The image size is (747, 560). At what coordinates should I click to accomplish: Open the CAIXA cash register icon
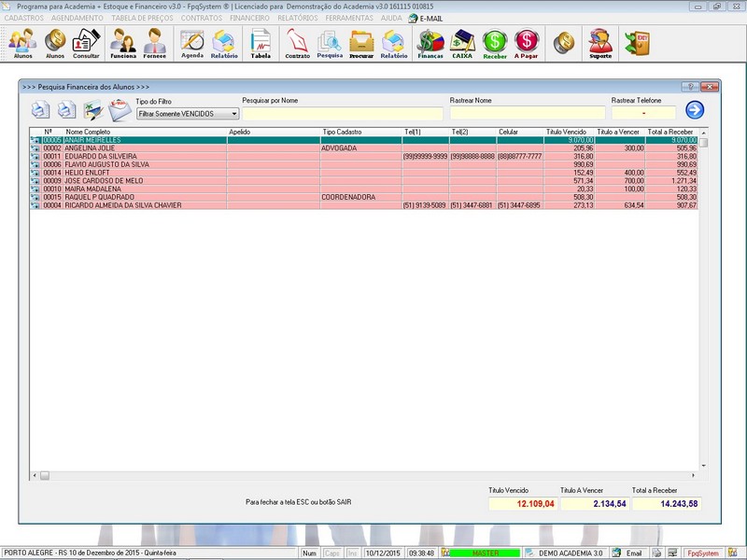click(x=462, y=43)
